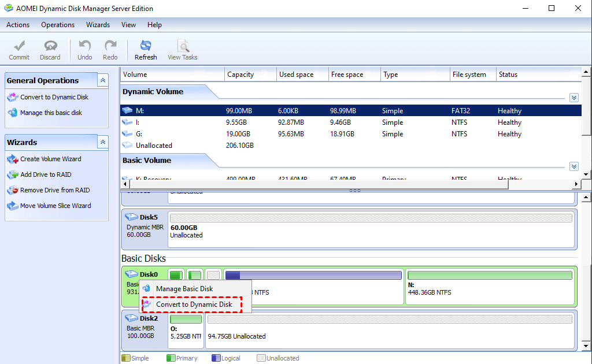Select the O: 5.25GB partition on Disk2
The width and height of the screenshot is (592, 364).
[186, 330]
